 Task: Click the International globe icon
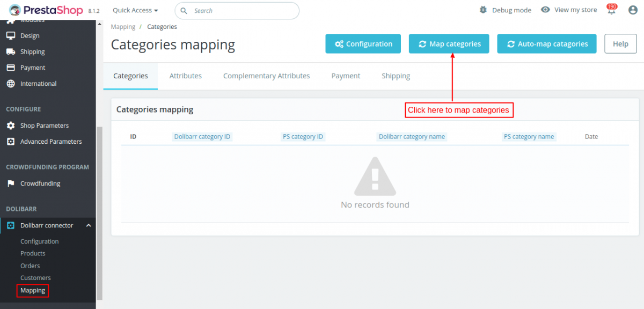(x=10, y=84)
